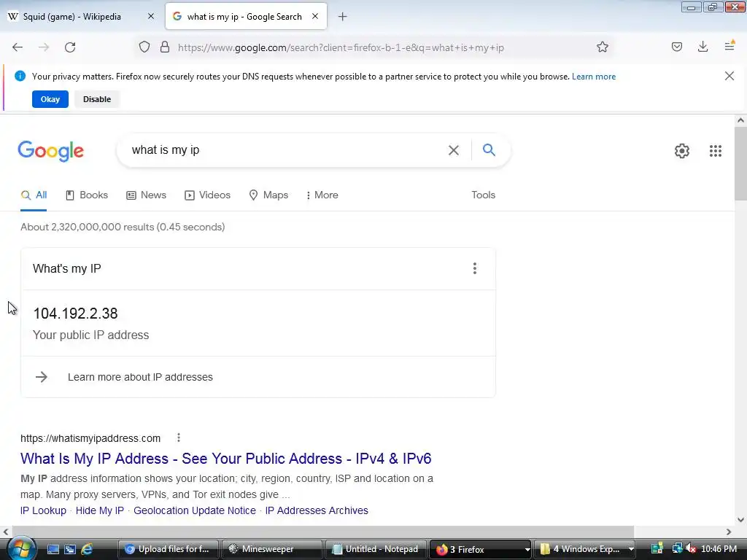
Task: Click the network tray icon
Action: pos(676,549)
